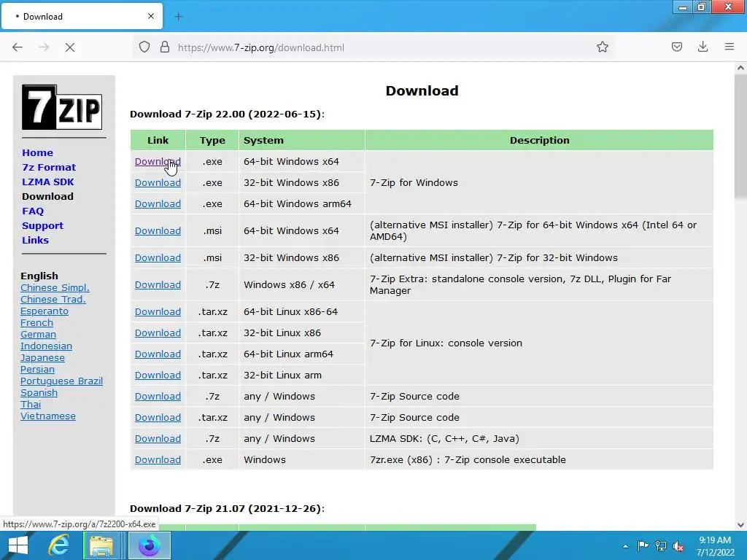Select the Download browser tab
The height and width of the screenshot is (560, 747).
pyautogui.click(x=82, y=16)
